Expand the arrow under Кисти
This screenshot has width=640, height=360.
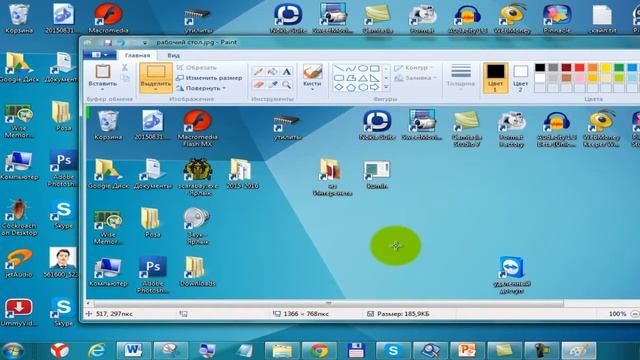pos(313,89)
